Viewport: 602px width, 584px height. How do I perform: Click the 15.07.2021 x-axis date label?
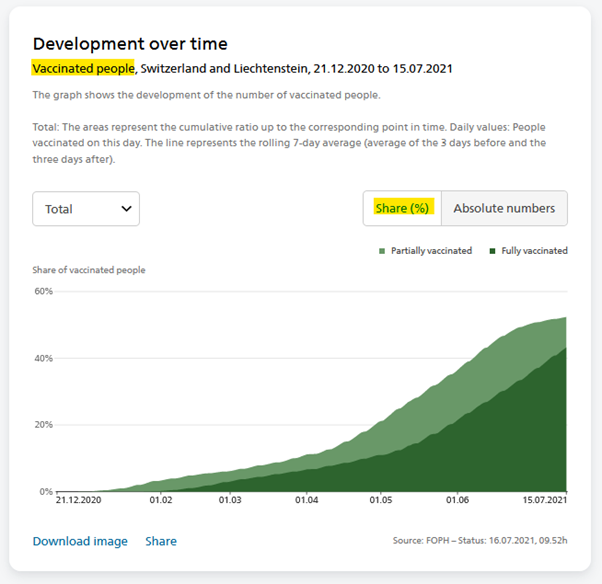tap(544, 500)
